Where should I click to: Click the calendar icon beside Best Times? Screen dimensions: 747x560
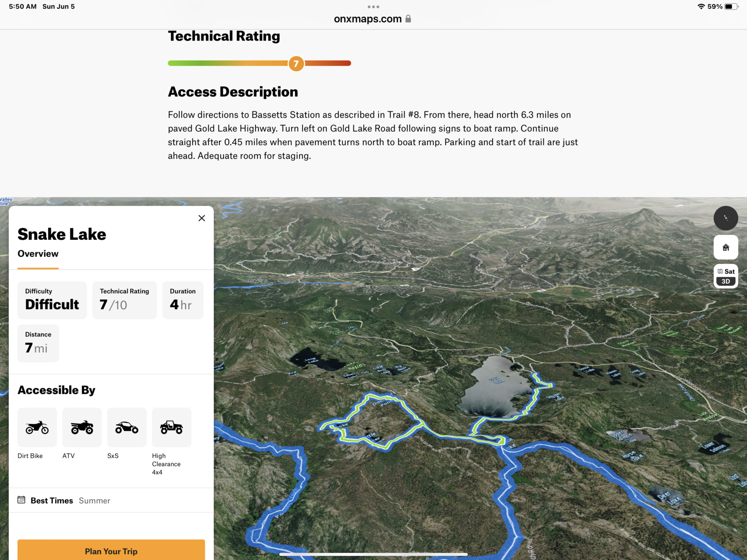coord(21,500)
